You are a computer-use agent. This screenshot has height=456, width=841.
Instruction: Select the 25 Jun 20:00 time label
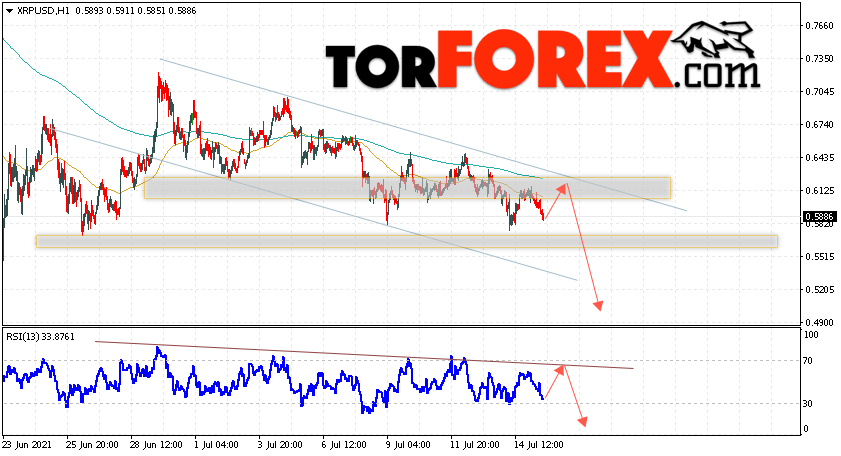click(x=92, y=445)
